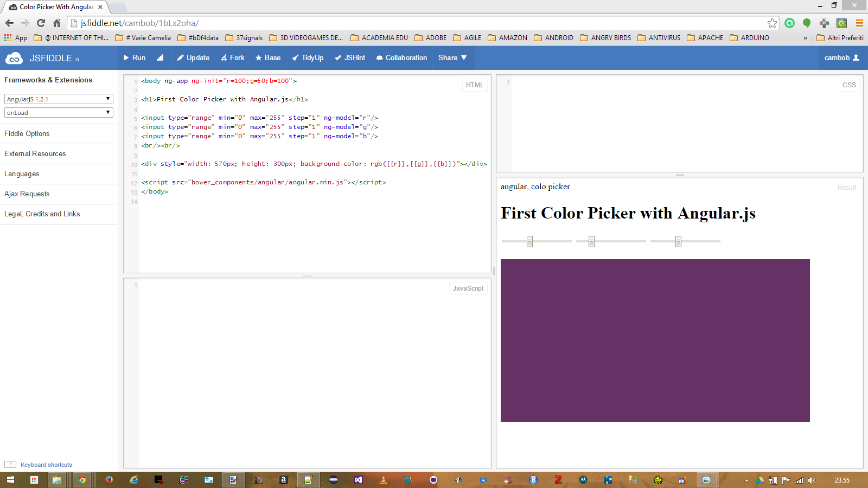The image size is (868, 488).
Task: Click the CSS panel label
Action: [x=849, y=85]
